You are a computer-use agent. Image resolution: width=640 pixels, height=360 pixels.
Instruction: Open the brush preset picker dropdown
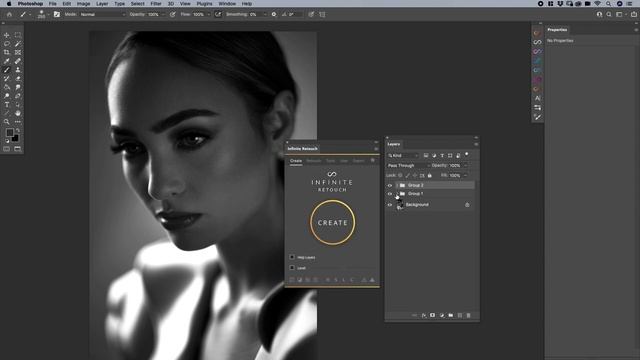click(x=48, y=14)
